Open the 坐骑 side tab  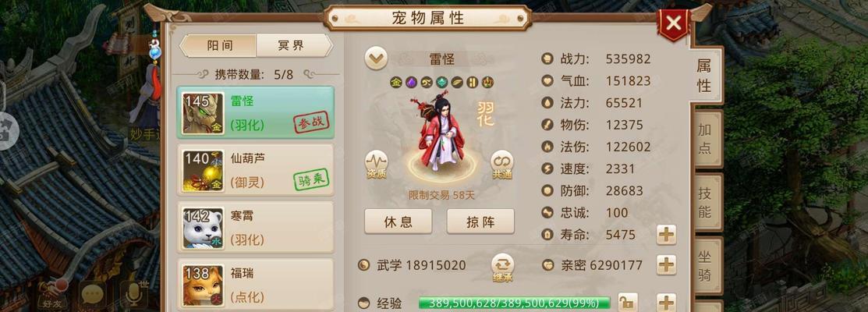point(706,266)
